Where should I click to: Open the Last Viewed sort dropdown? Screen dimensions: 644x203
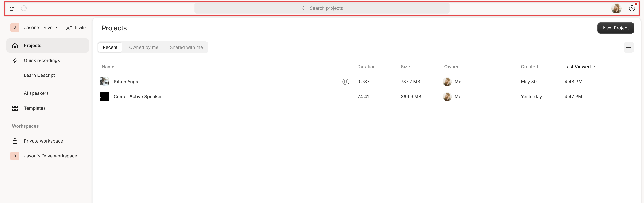[580, 67]
